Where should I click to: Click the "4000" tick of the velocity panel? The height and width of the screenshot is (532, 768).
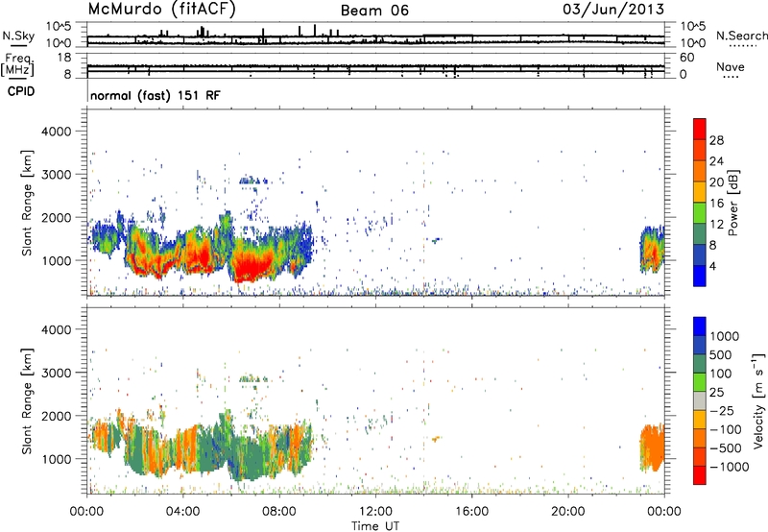[x=57, y=329]
